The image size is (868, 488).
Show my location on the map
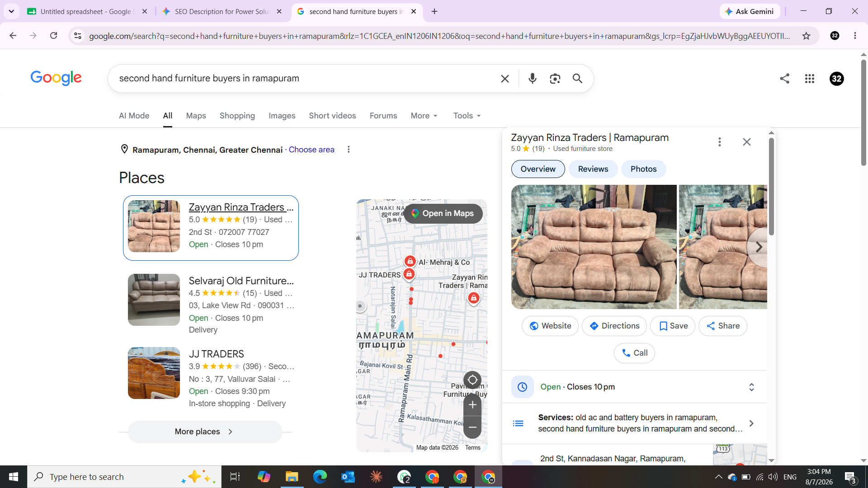472,380
